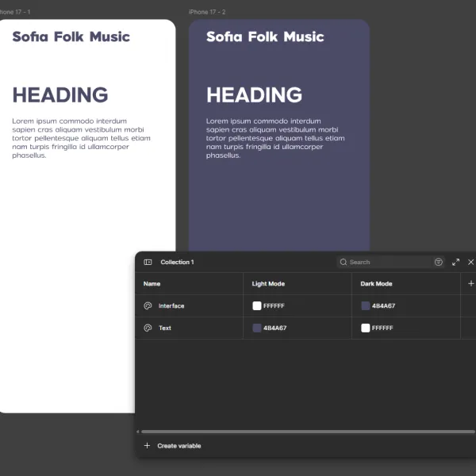This screenshot has height=476, width=476.
Task: Focus the Search input field
Action: click(x=390, y=262)
